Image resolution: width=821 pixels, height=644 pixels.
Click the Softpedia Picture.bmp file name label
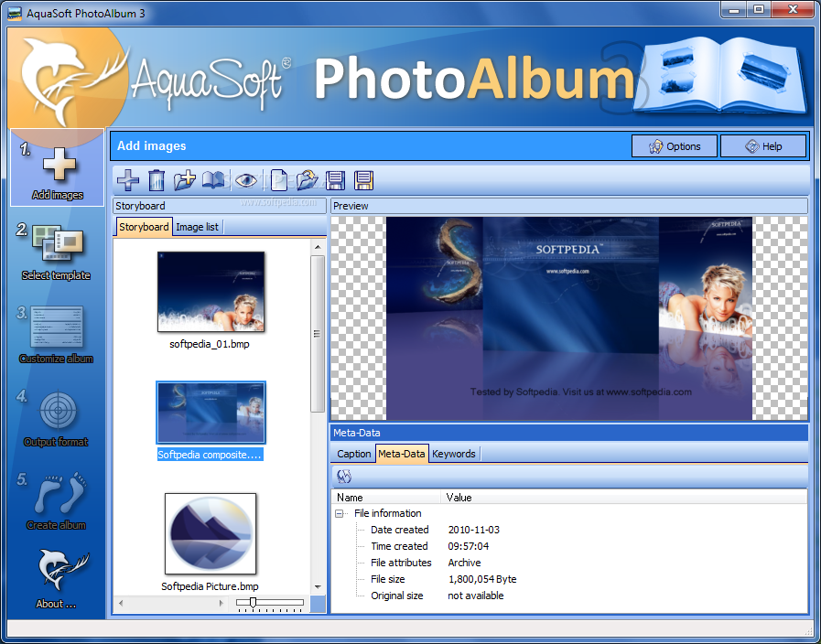(x=210, y=586)
